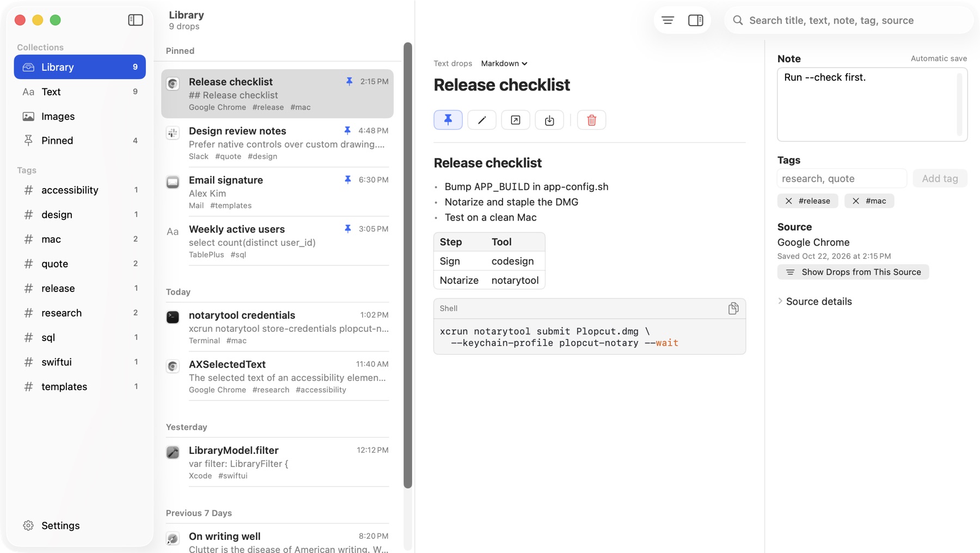This screenshot has width=980, height=553.
Task: Click the Add tag button
Action: click(x=940, y=179)
